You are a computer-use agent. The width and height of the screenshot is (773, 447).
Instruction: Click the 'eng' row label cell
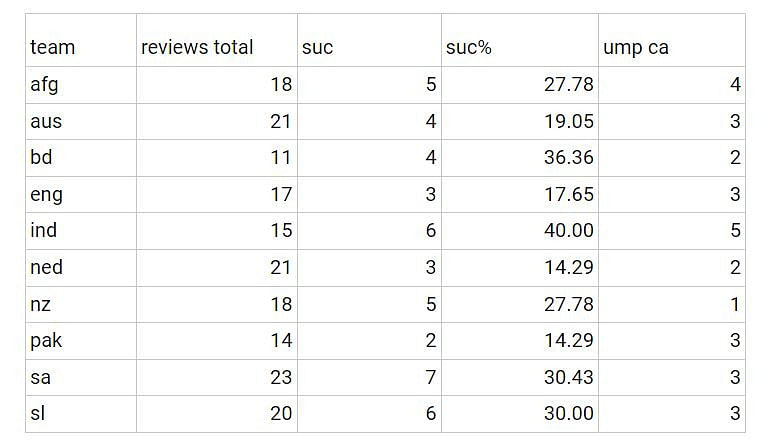(x=81, y=195)
